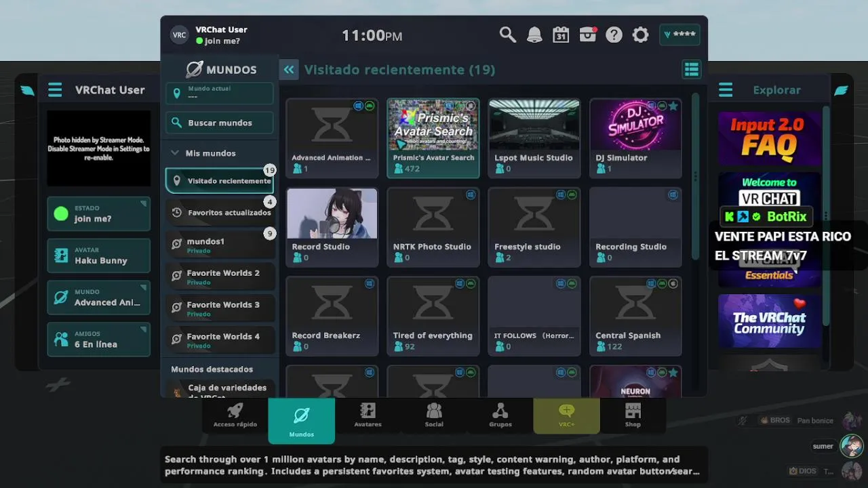Open NRTK Photo Studio world card
The width and height of the screenshot is (868, 488).
433,226
